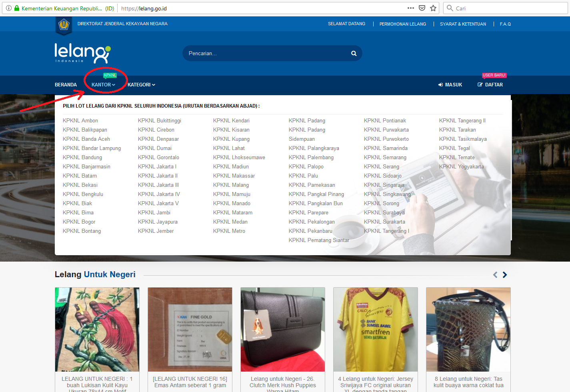Bookmark the page with the star icon
Viewport: 570px width, 392px height.
pos(433,8)
